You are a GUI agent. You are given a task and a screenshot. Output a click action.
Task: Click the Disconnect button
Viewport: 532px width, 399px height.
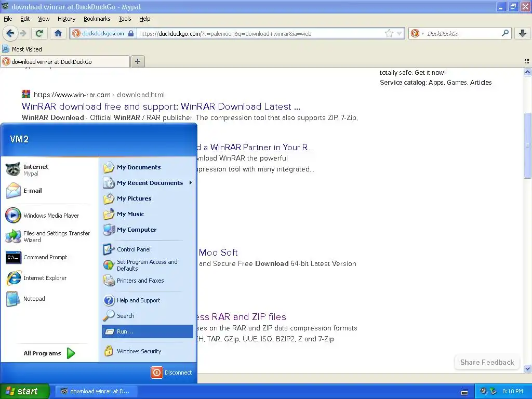click(x=171, y=373)
